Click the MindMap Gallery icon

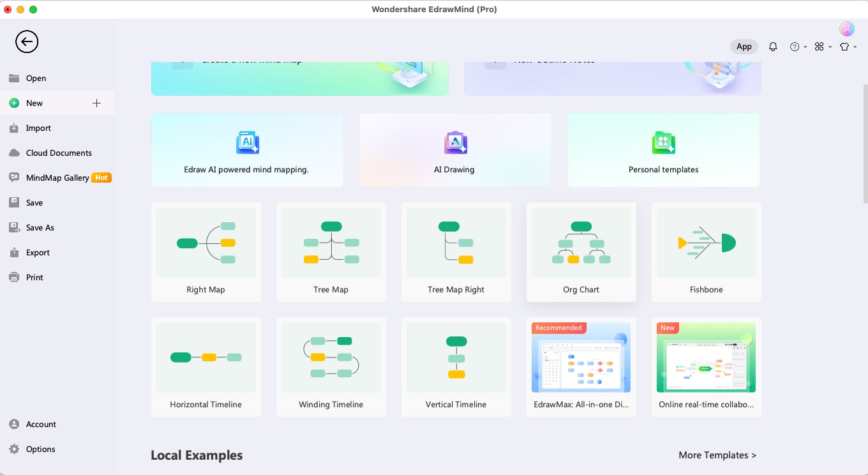click(14, 177)
